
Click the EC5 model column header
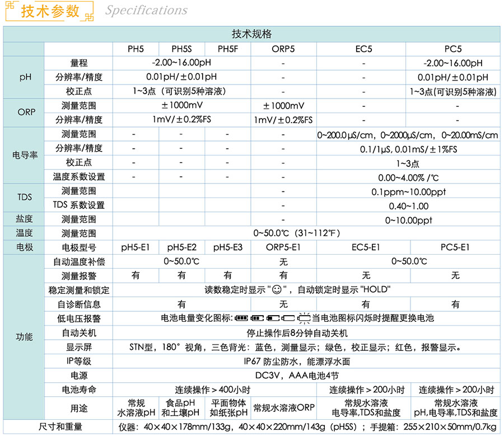coord(363,49)
